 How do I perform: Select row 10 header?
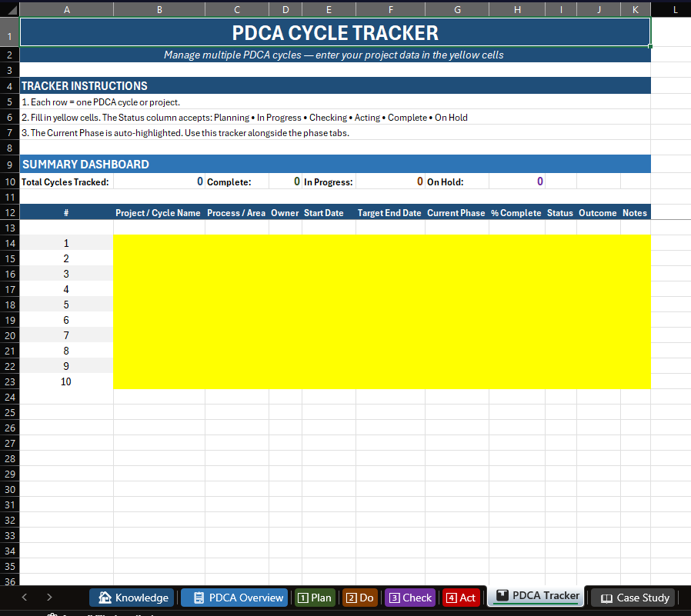point(8,181)
